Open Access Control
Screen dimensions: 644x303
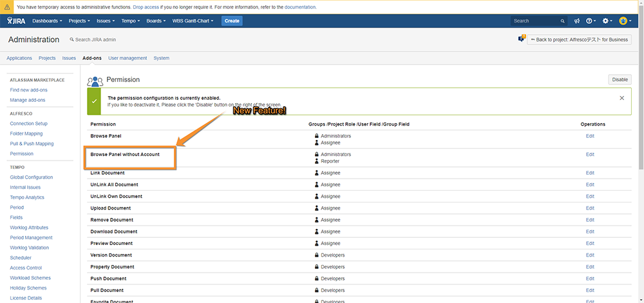tap(26, 268)
